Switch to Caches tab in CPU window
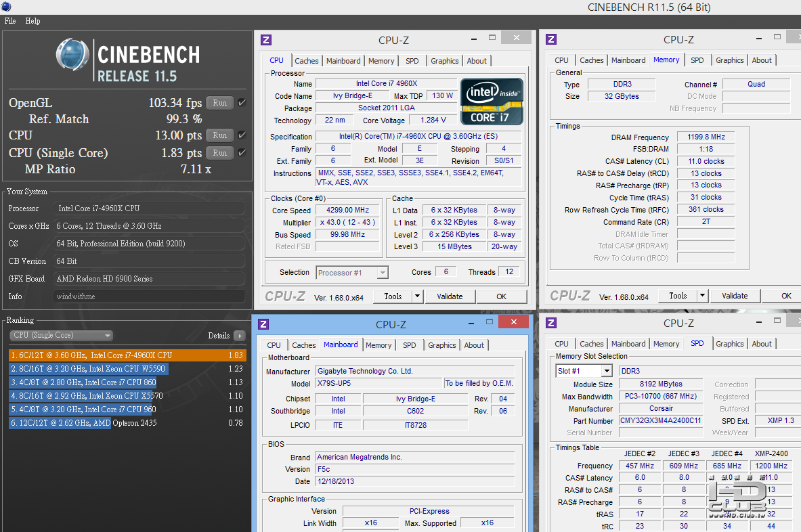 pyautogui.click(x=307, y=61)
